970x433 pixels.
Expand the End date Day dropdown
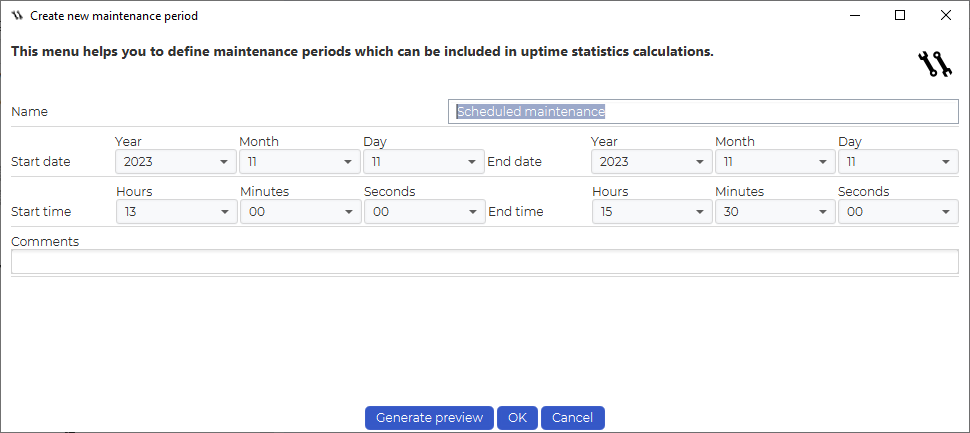(898, 162)
